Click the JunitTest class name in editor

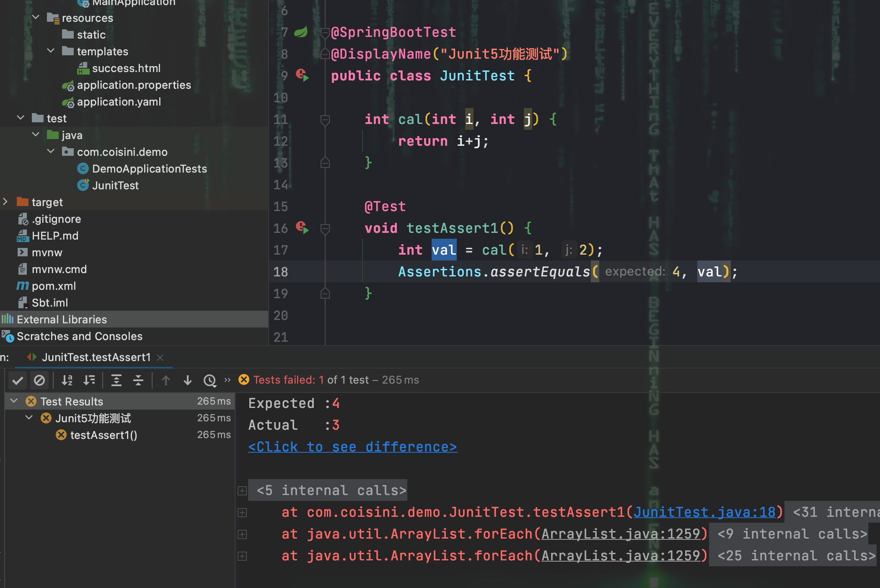[477, 76]
